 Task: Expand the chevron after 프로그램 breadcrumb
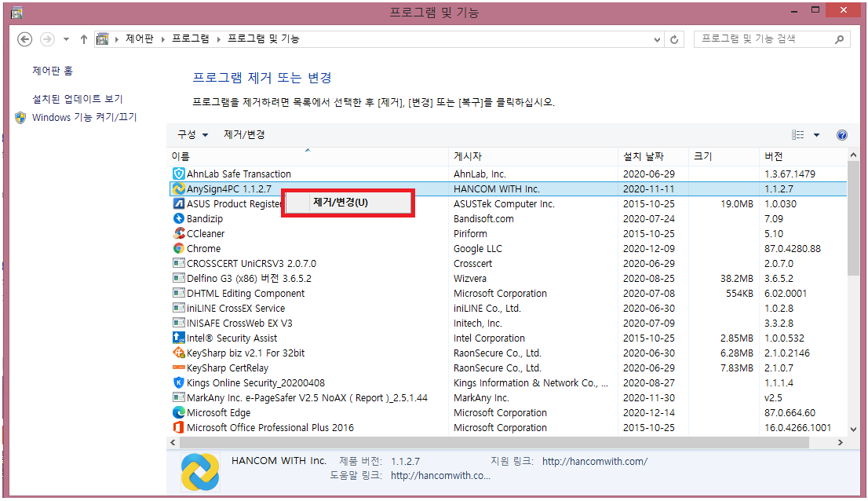pyautogui.click(x=219, y=39)
